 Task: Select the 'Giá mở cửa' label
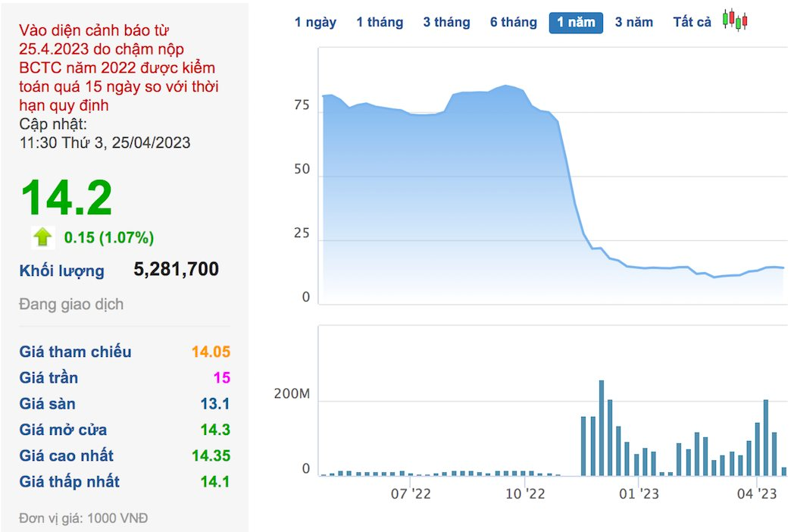click(64, 430)
